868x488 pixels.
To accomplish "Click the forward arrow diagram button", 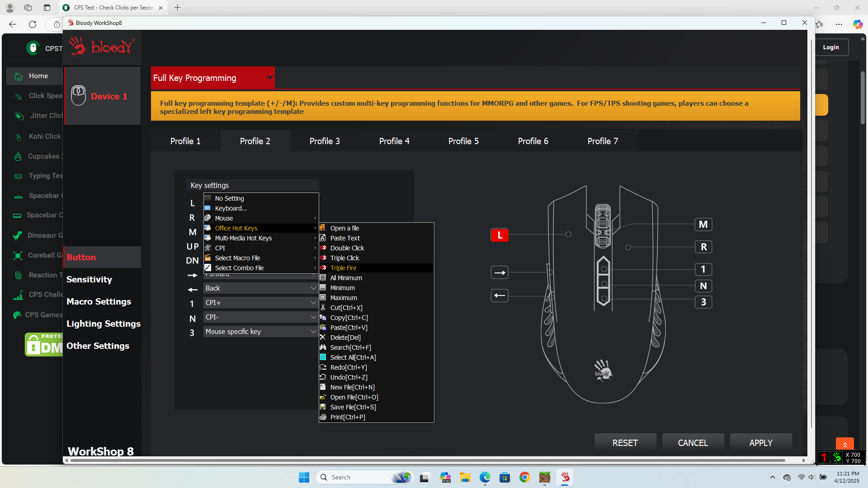I will [500, 272].
